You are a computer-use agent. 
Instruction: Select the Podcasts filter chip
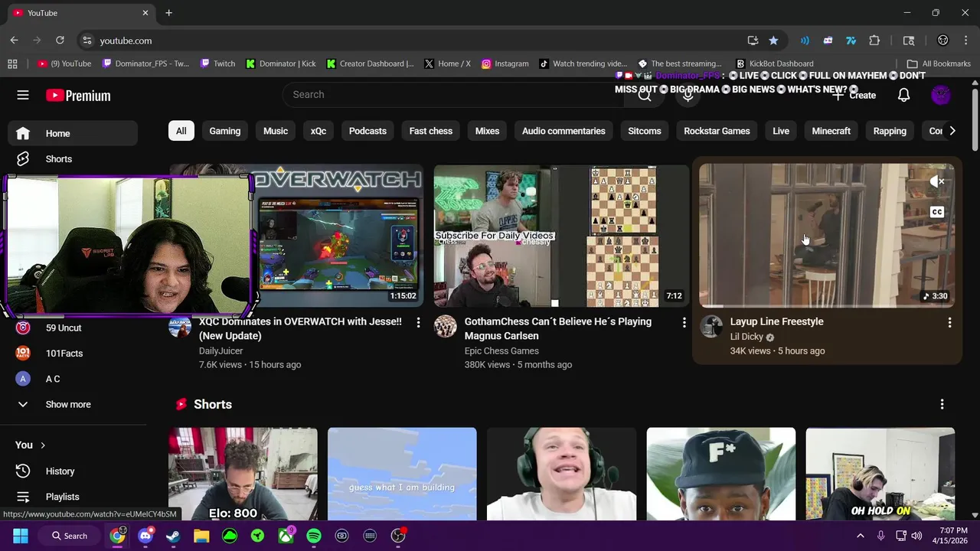pyautogui.click(x=367, y=131)
